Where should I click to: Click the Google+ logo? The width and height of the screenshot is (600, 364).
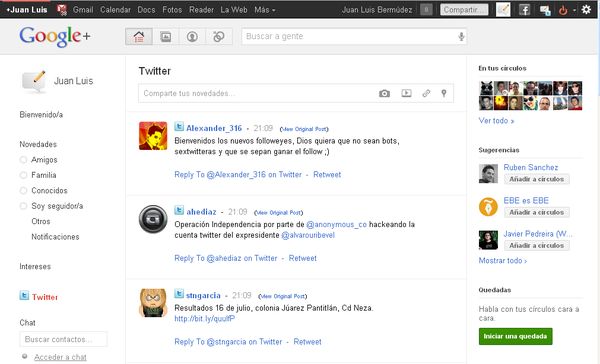tap(55, 37)
